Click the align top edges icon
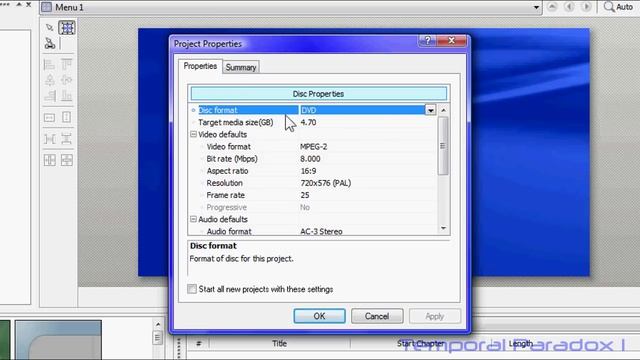Image resolution: width=640 pixels, height=360 pixels. (67, 64)
